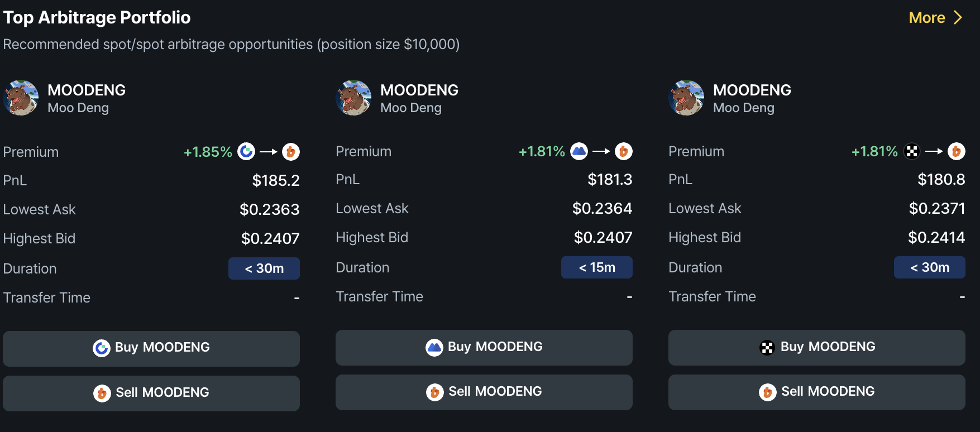Viewport: 980px width, 432px height.
Task: Click the orange icon inside the middle Sell MOODENG button
Action: (434, 391)
